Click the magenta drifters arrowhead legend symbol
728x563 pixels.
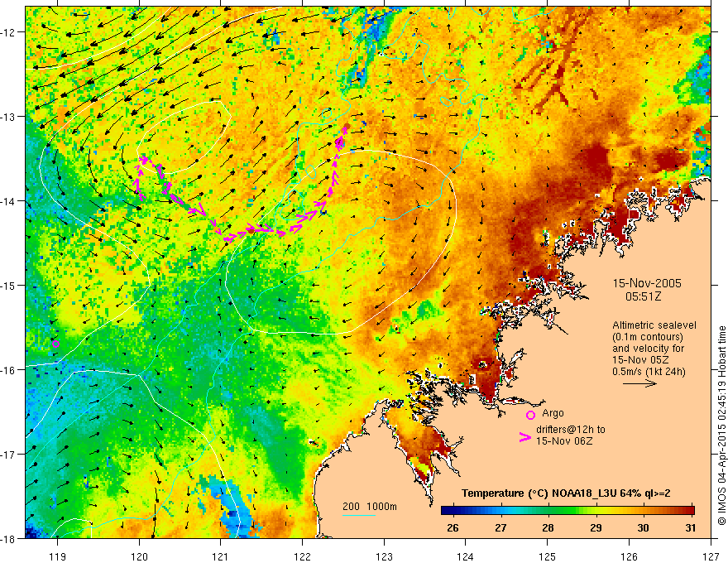[525, 437]
